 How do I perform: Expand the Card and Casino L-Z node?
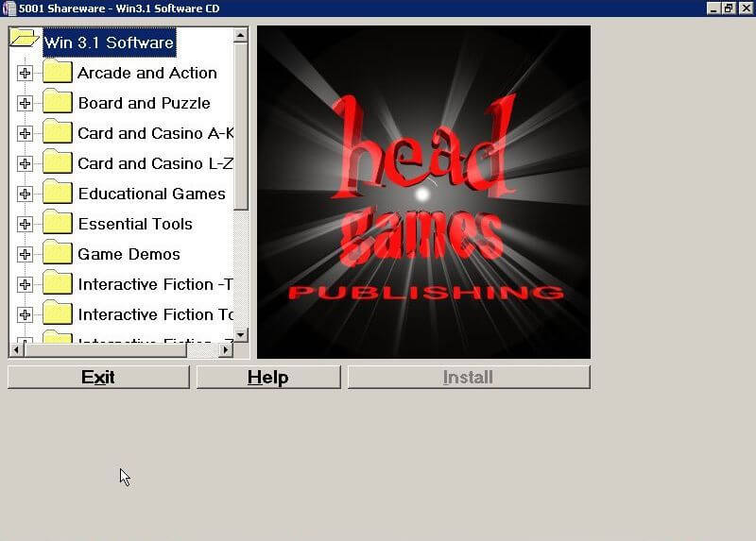(25, 163)
